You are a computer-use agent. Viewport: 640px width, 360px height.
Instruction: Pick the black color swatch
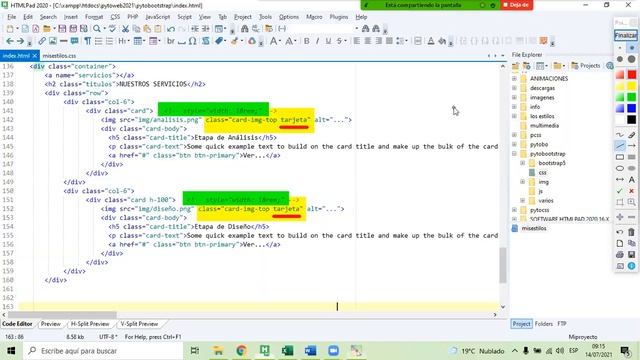click(x=632, y=120)
